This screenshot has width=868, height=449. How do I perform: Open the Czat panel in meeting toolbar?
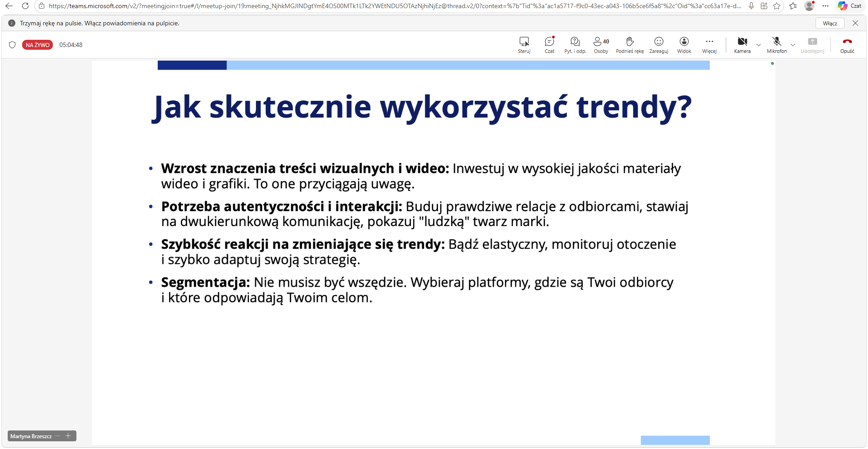coord(549,45)
